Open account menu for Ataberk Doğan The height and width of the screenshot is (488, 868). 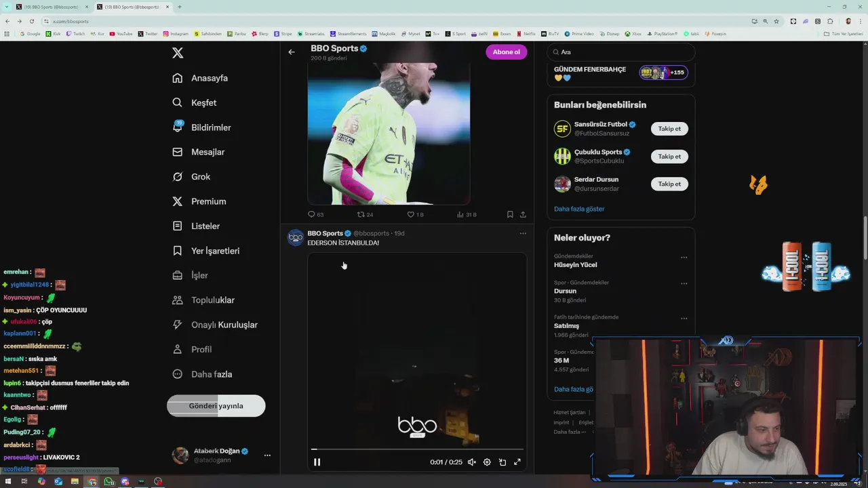point(222,455)
